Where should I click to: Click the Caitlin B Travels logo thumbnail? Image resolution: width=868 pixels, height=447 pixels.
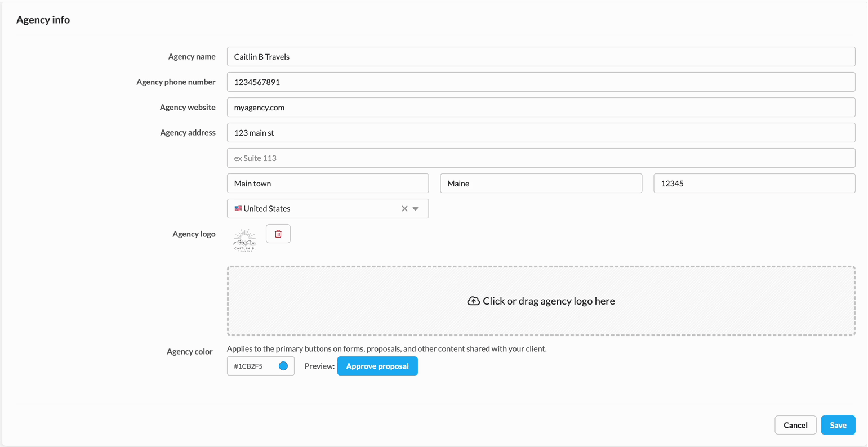[x=244, y=240]
